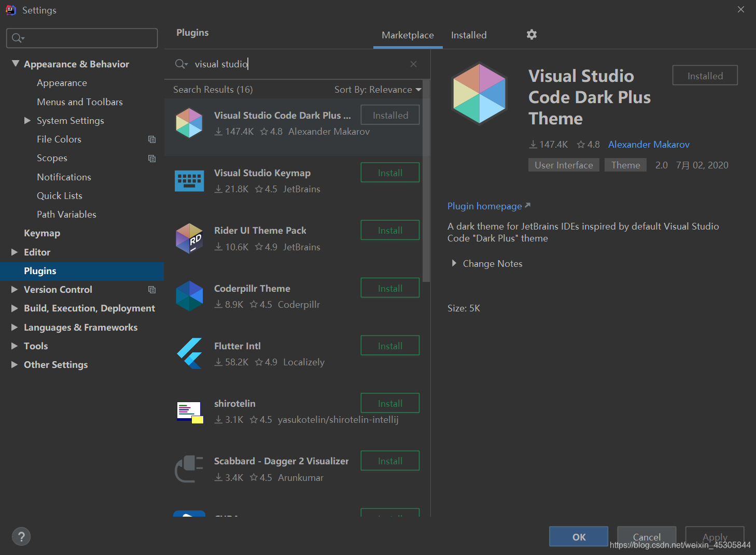Select Appearance settings page

(x=62, y=83)
